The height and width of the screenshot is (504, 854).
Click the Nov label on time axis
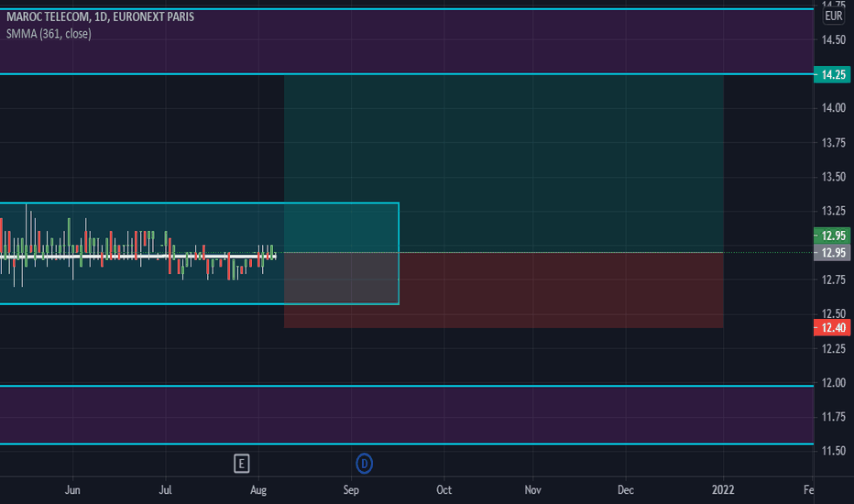coord(532,490)
